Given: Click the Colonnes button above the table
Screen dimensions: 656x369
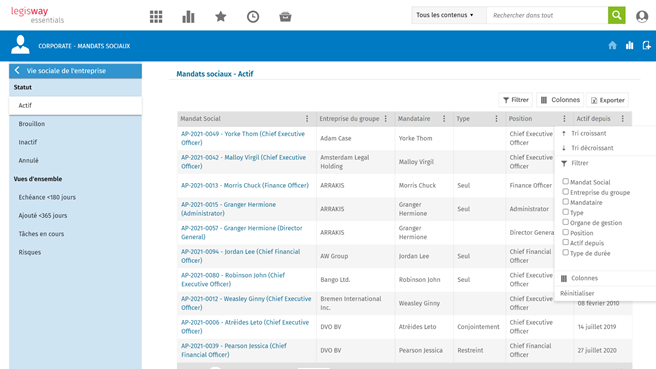Looking at the screenshot, I should pyautogui.click(x=560, y=100).
